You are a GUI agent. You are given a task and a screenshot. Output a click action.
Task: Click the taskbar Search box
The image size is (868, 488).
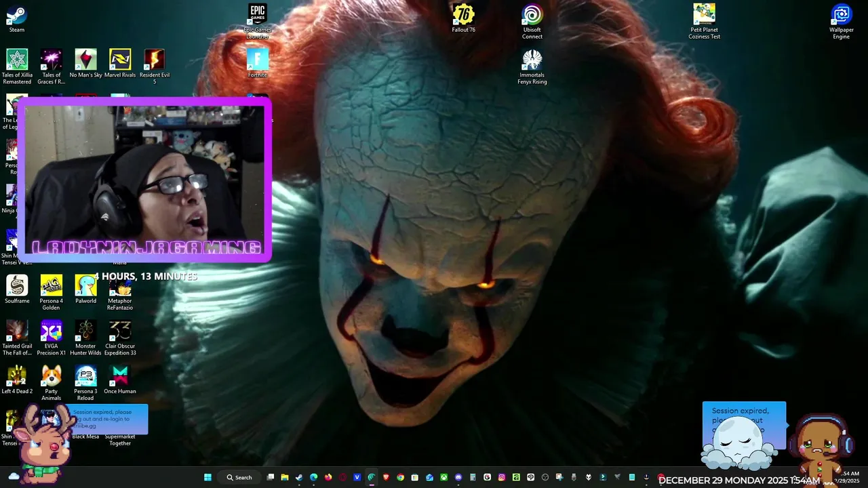239,477
